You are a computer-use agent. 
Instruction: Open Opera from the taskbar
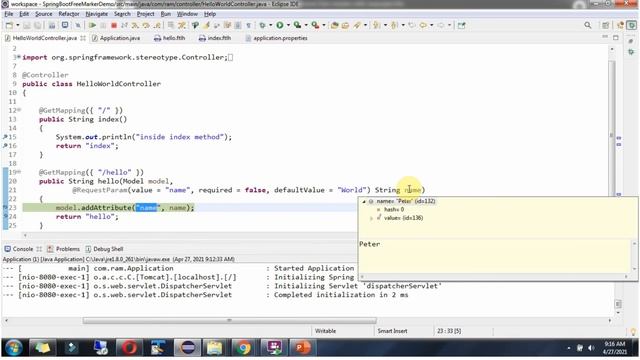click(x=129, y=348)
